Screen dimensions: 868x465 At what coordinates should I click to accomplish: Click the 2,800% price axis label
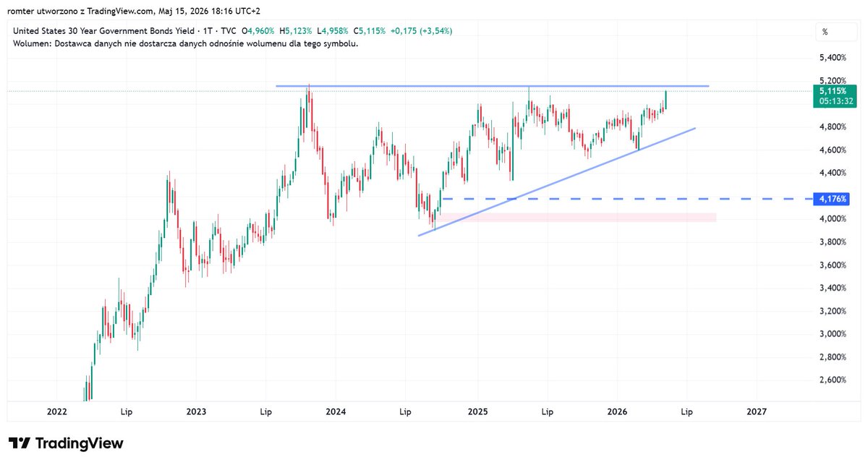pyautogui.click(x=832, y=357)
